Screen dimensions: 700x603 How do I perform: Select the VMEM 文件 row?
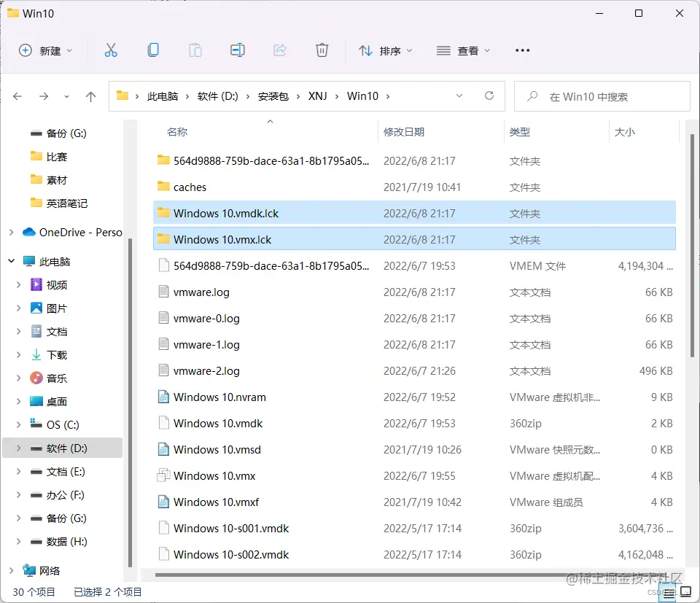[414, 265]
